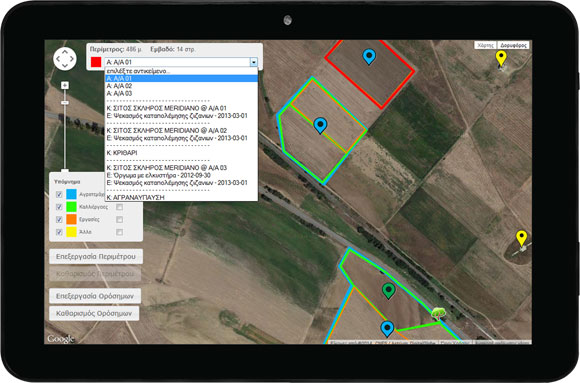580x383 pixels.
Task: Close the object dropdown via its arrow button
Action: [x=254, y=62]
